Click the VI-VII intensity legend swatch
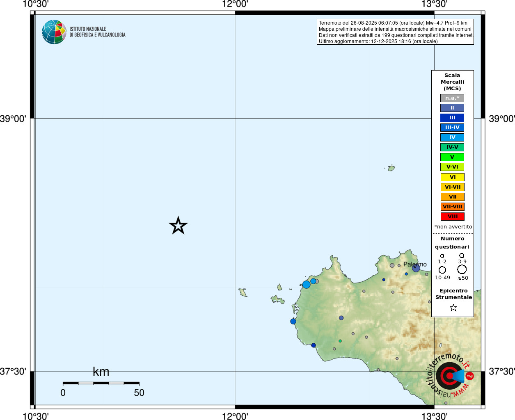 [x=452, y=187]
